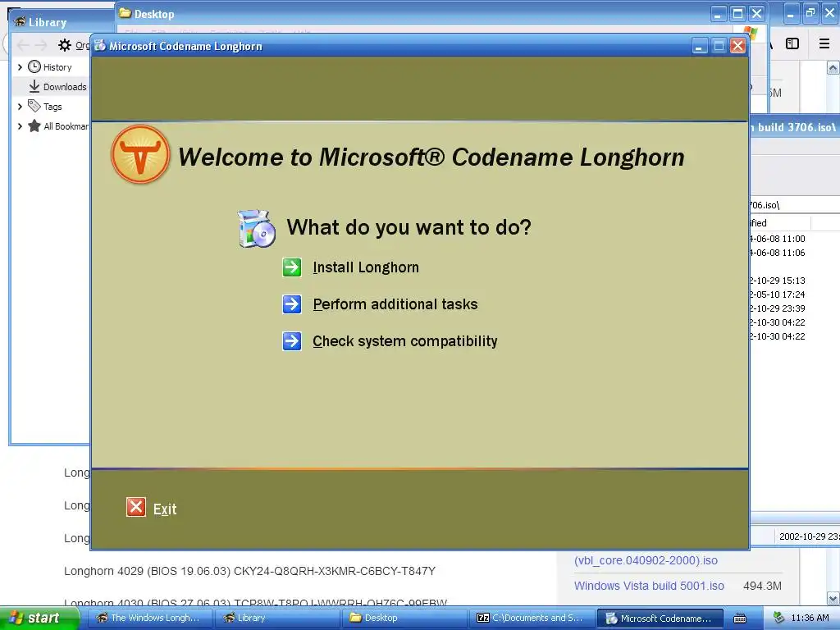Viewport: 840px width, 630px height.
Task: Open the Windows Vista build 5001.iso link
Action: [649, 586]
